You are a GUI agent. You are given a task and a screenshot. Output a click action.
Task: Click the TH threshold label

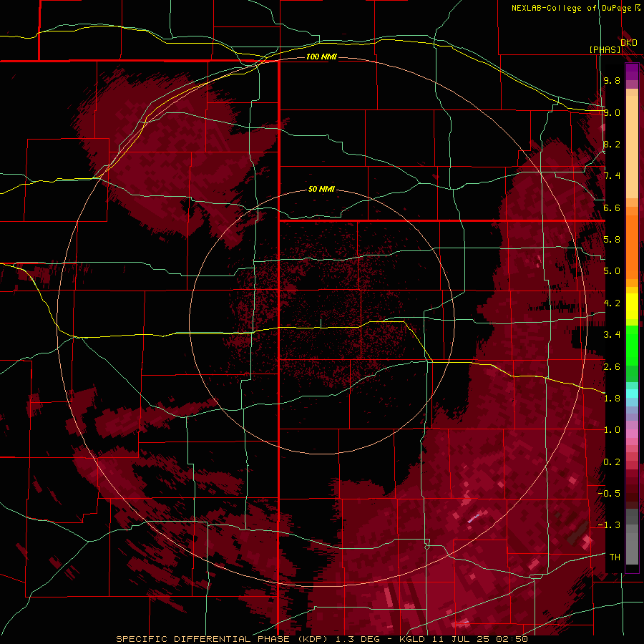[615, 557]
